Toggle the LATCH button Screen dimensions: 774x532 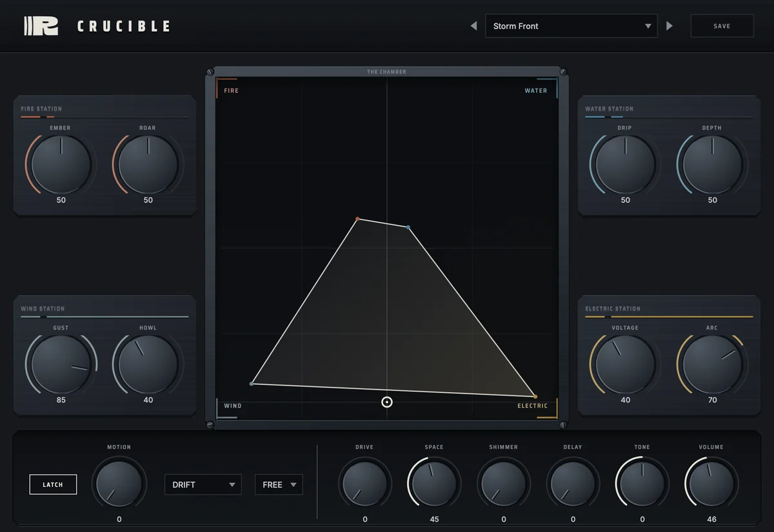coord(53,484)
